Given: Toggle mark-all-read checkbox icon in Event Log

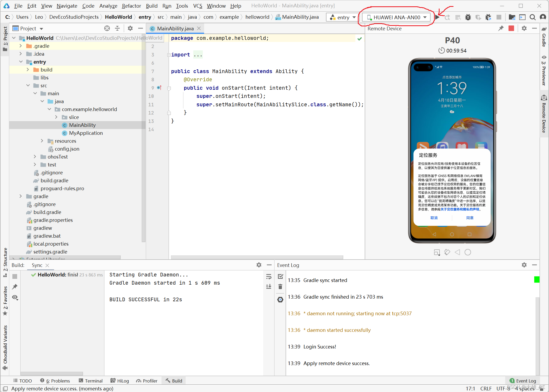Looking at the screenshot, I should pos(280,276).
